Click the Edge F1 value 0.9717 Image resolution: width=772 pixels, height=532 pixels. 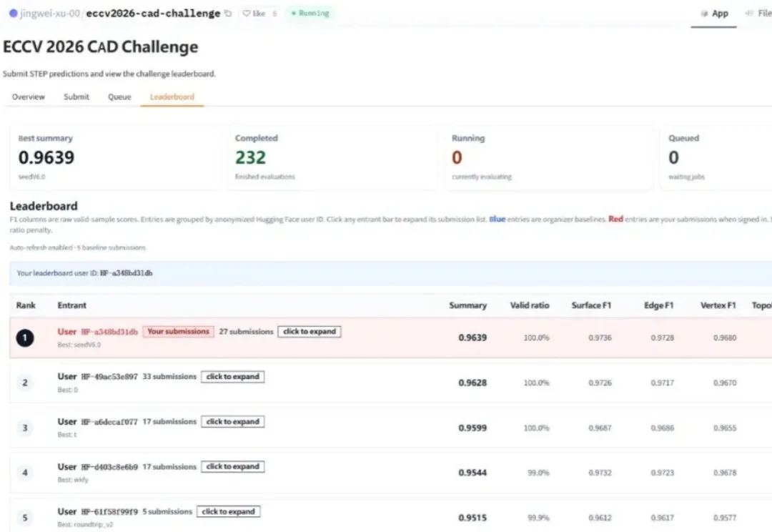click(662, 383)
